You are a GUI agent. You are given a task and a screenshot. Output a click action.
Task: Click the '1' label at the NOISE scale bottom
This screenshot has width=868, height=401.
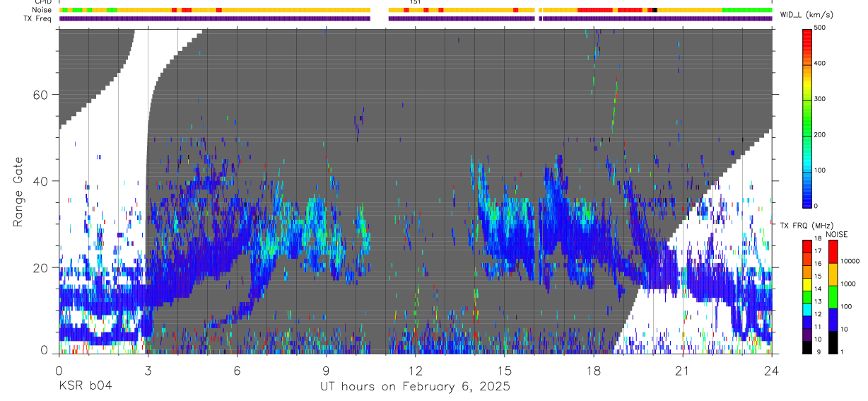pyautogui.click(x=843, y=351)
